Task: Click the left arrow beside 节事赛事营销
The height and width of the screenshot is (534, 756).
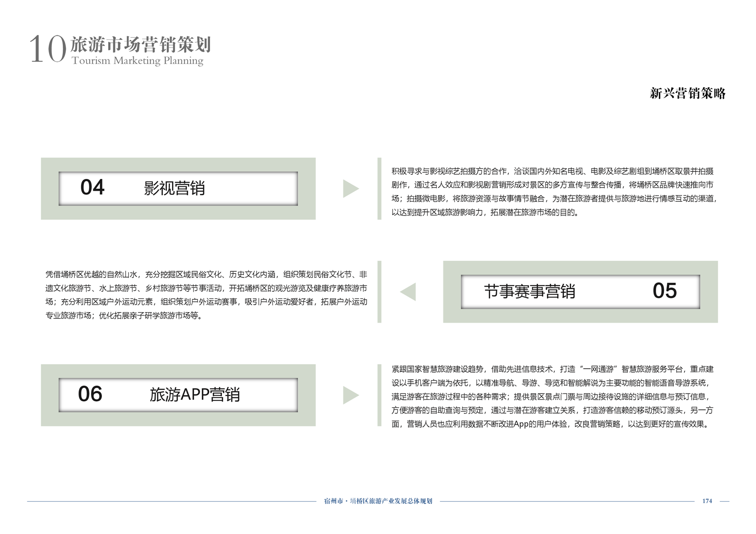Action: [408, 292]
